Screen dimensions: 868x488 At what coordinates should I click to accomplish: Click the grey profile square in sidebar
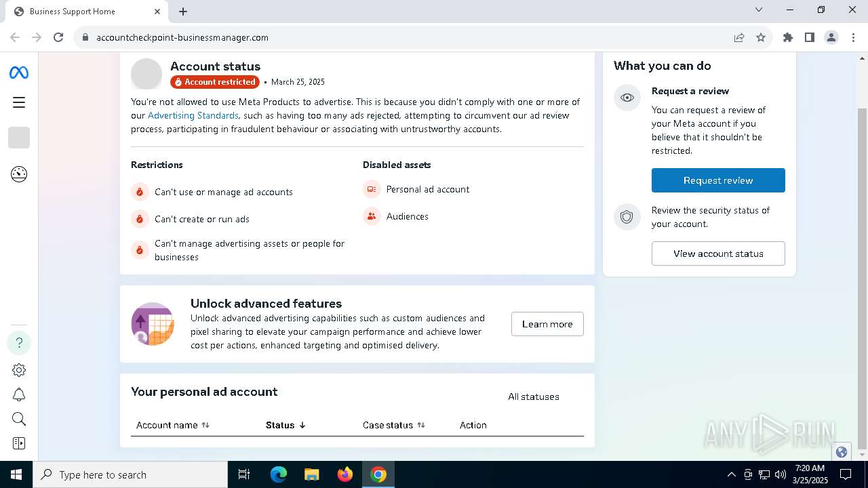tap(19, 138)
